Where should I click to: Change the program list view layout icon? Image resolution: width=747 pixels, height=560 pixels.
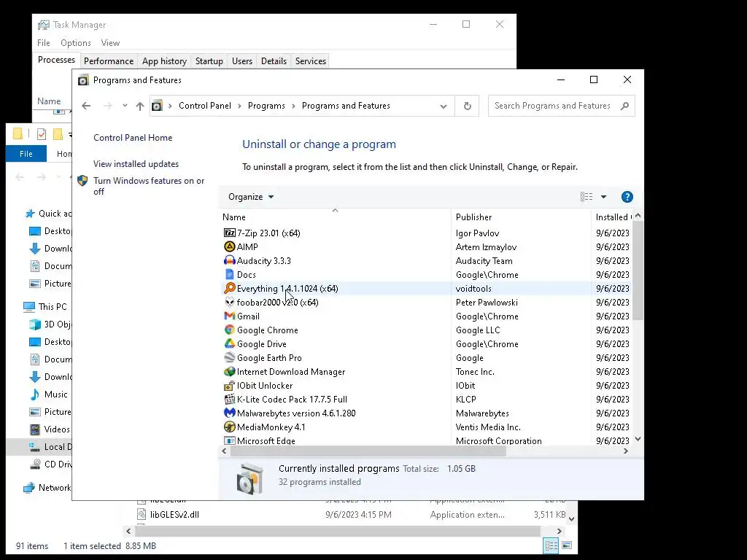point(587,197)
